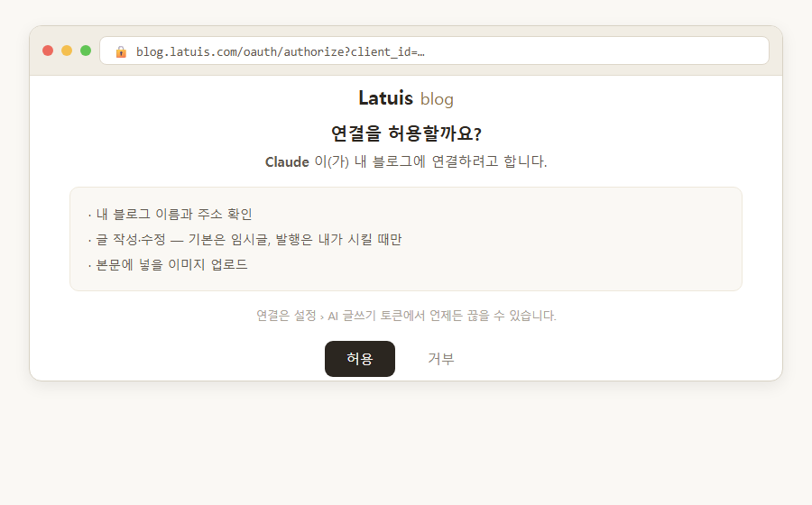The width and height of the screenshot is (812, 505).
Task: Click the Latuis blog logo heading
Action: pos(406,98)
